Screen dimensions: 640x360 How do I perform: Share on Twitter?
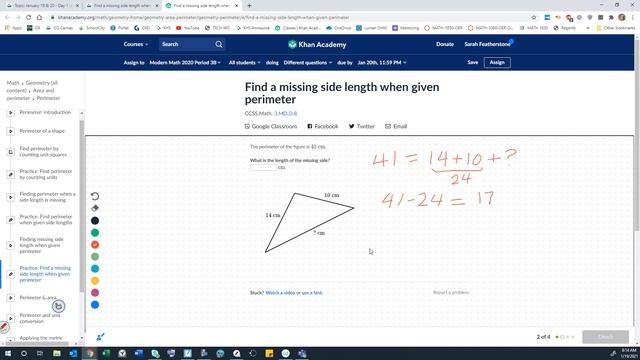click(x=361, y=127)
